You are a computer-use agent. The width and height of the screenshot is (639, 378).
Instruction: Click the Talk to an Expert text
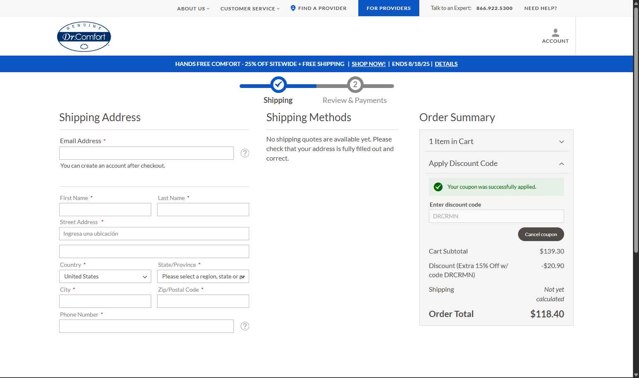click(x=451, y=8)
